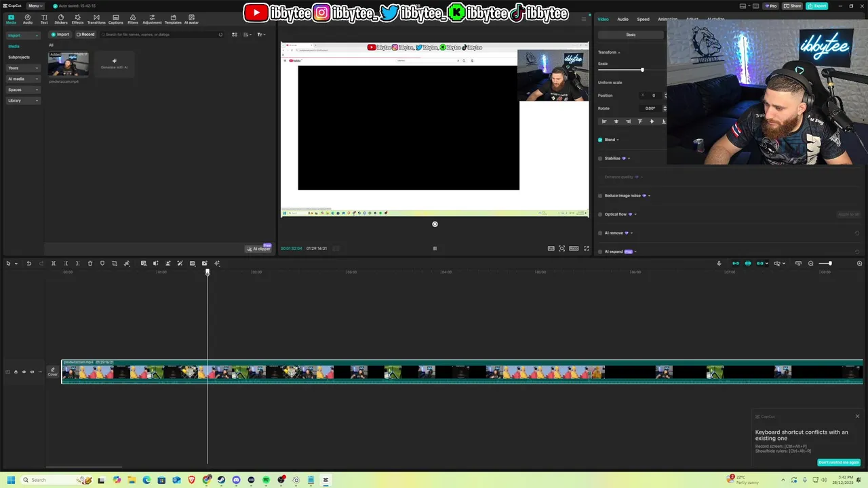The width and height of the screenshot is (868, 488).
Task: Toggle the Blend checkbox
Action: click(x=600, y=140)
